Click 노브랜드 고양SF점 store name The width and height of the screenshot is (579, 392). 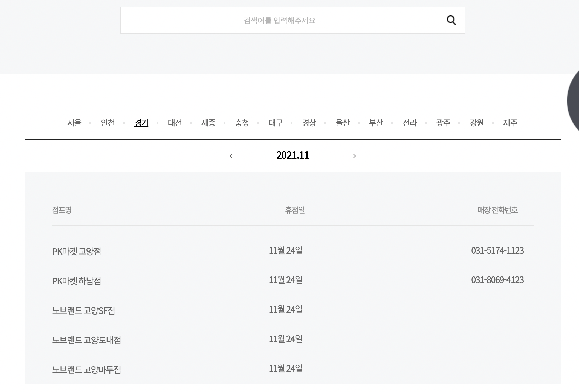pyautogui.click(x=83, y=310)
